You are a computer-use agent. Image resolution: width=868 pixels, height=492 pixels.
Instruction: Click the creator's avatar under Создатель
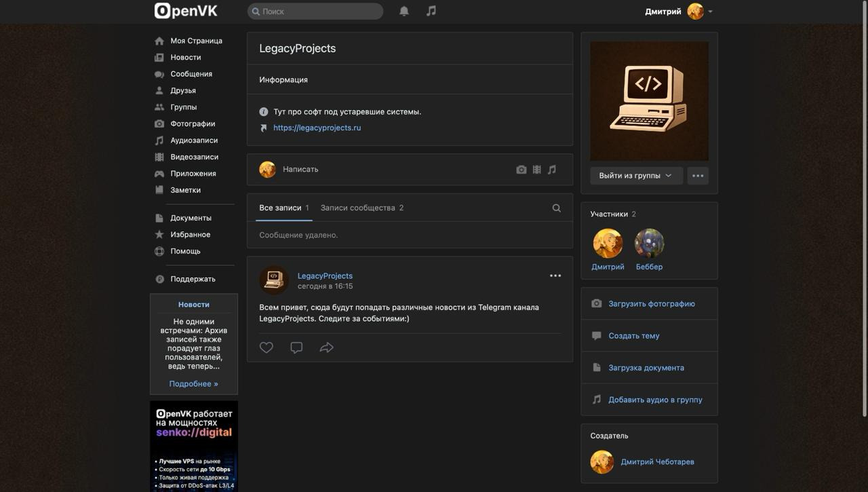(x=601, y=462)
